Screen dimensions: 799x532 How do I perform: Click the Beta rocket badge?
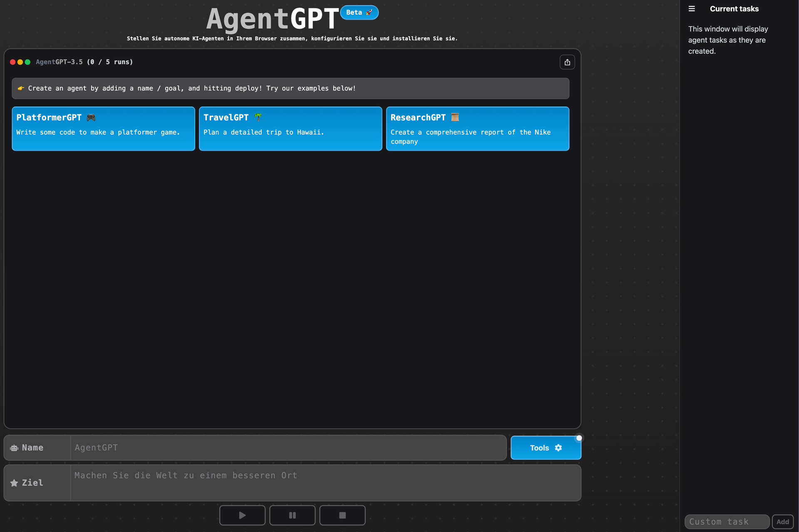pos(359,12)
